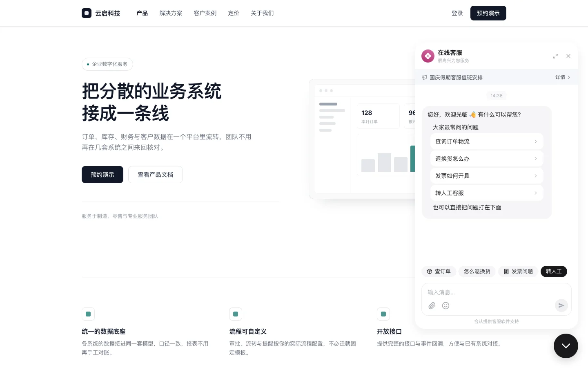Collapse chat via round chevron button

[x=566, y=346]
